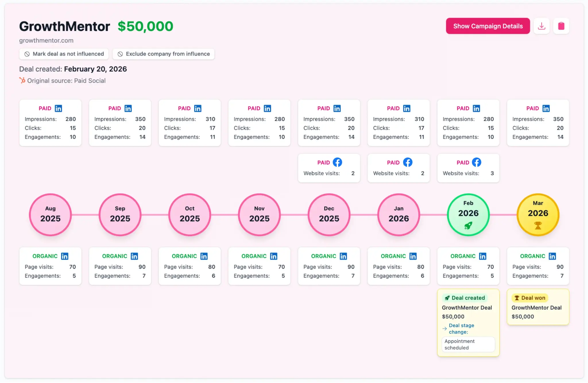Download the deal report icon
This screenshot has width=588, height=383.
point(541,26)
